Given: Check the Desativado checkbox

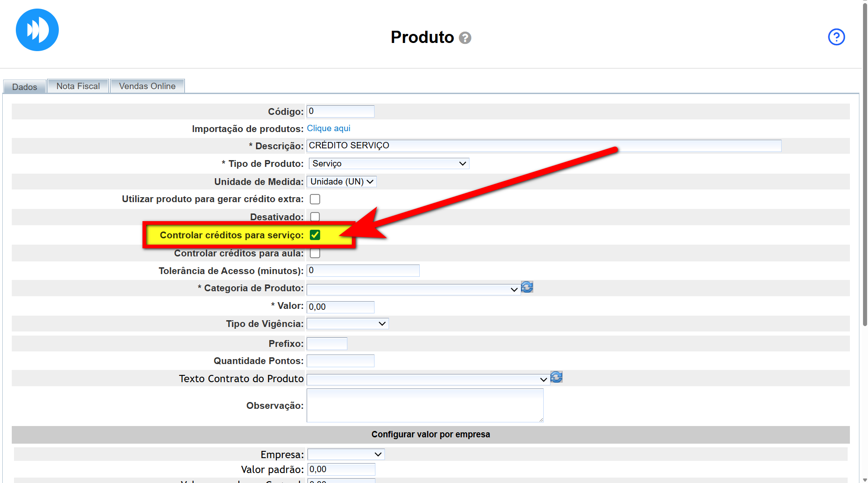Looking at the screenshot, I should (x=315, y=217).
